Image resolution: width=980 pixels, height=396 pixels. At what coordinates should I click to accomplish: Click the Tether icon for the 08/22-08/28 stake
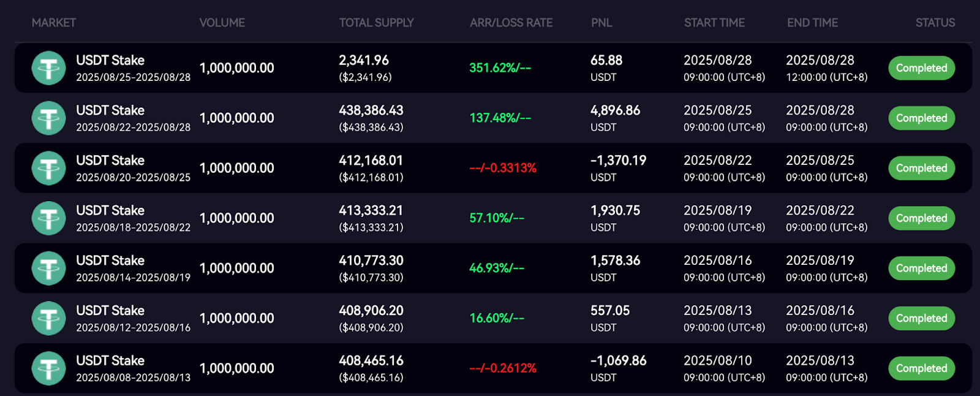coord(48,118)
